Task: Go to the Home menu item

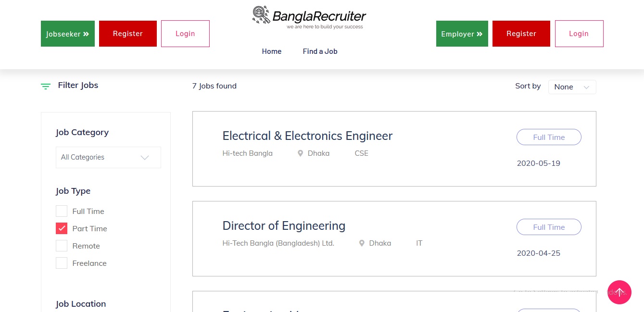Action: click(272, 51)
